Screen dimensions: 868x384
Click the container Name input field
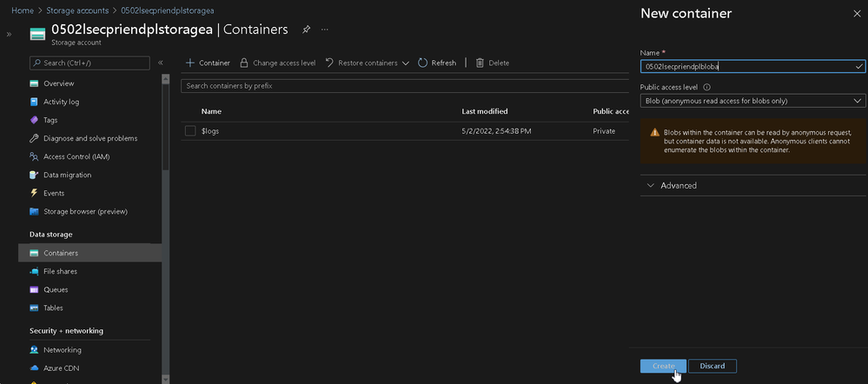click(x=752, y=66)
